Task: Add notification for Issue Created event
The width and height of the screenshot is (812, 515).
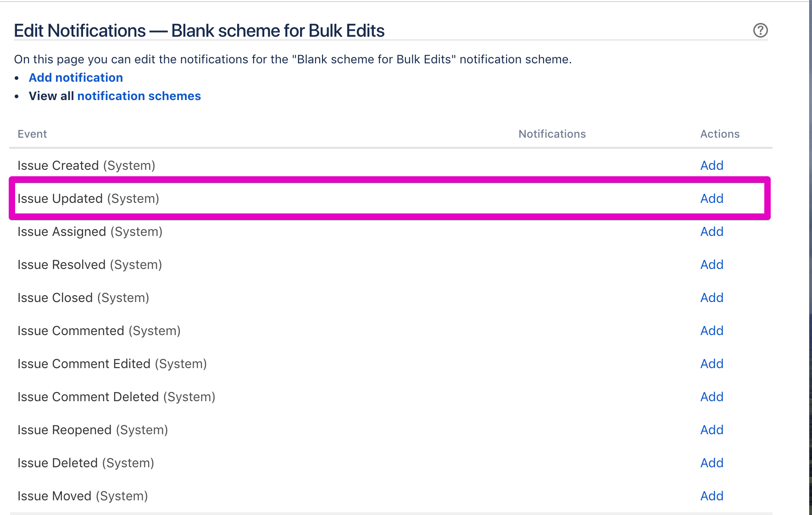Action: tap(712, 166)
